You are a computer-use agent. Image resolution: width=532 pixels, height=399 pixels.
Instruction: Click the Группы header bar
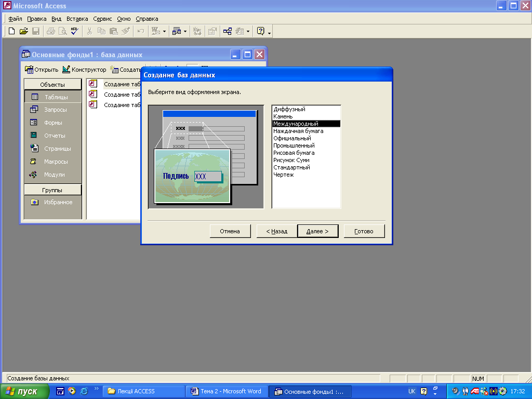52,190
